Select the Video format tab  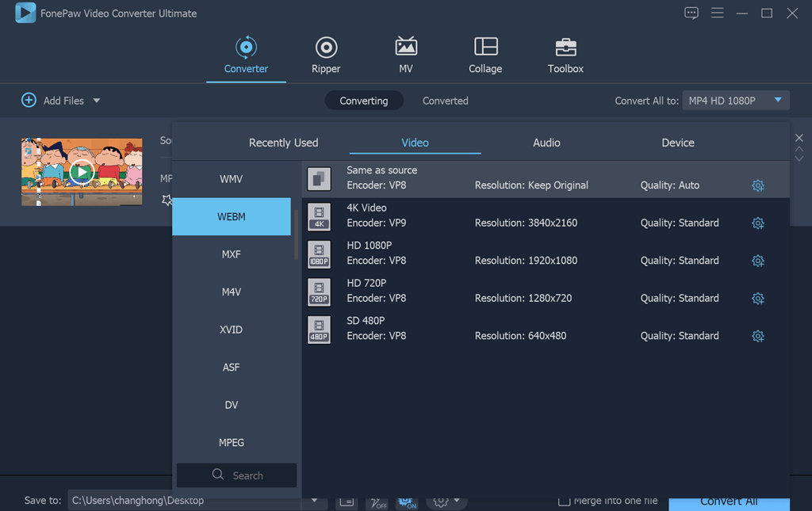pyautogui.click(x=415, y=143)
